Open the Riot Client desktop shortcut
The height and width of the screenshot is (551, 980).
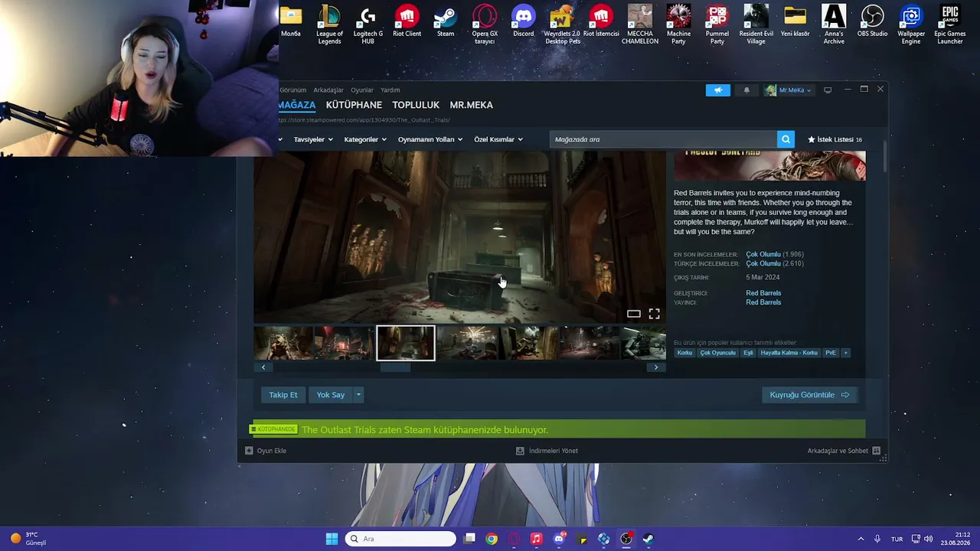(407, 21)
